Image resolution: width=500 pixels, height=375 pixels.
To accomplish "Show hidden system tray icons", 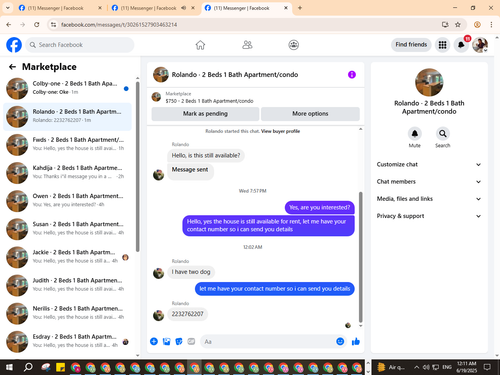I will point(416,367).
